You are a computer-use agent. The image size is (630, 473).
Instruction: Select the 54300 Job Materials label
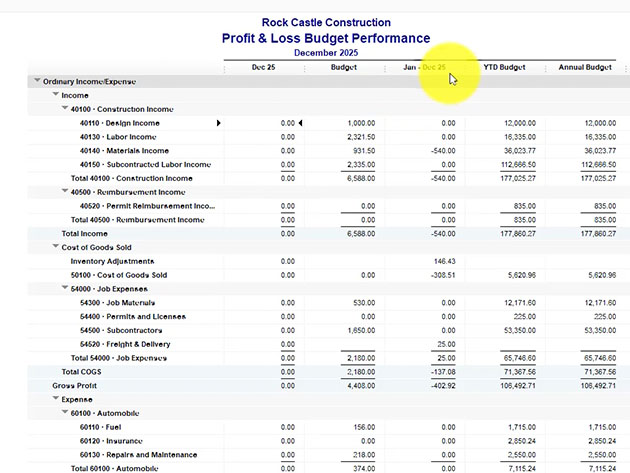coord(117,303)
